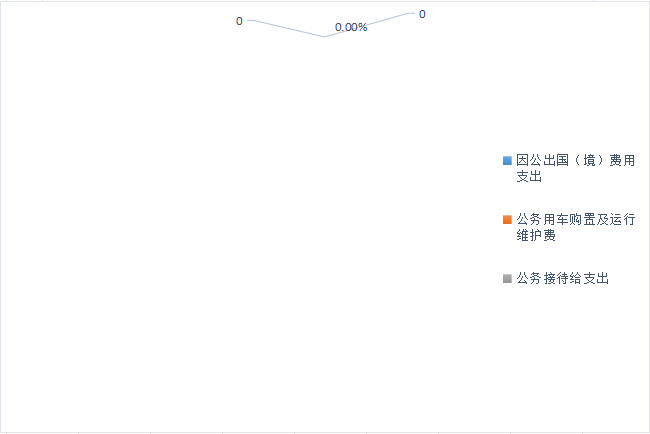Select the legend text 公务用车购置及运行

pos(575,219)
